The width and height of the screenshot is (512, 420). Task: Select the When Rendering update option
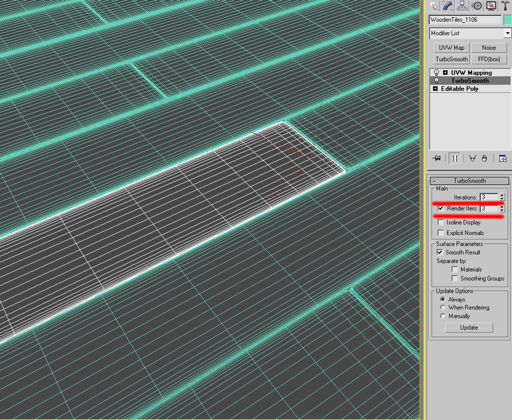pos(443,308)
